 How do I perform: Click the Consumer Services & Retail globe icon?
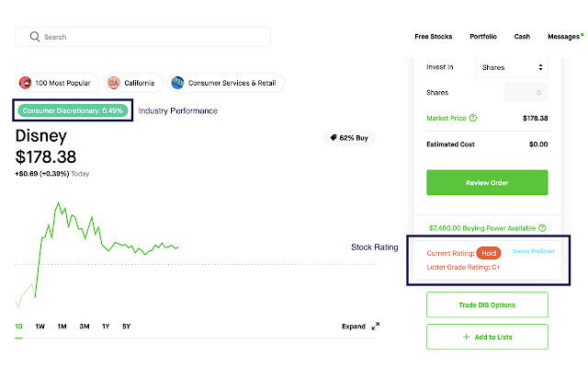tap(177, 83)
